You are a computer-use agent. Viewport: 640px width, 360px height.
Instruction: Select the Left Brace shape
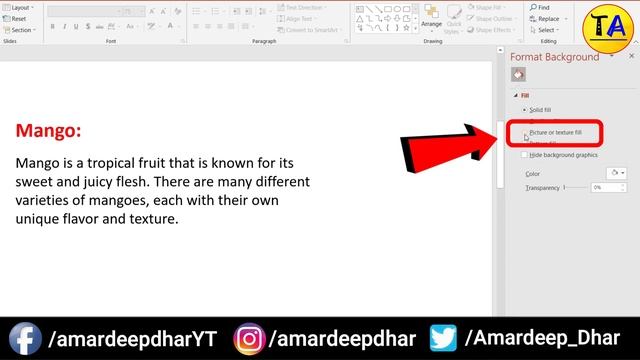click(x=388, y=28)
